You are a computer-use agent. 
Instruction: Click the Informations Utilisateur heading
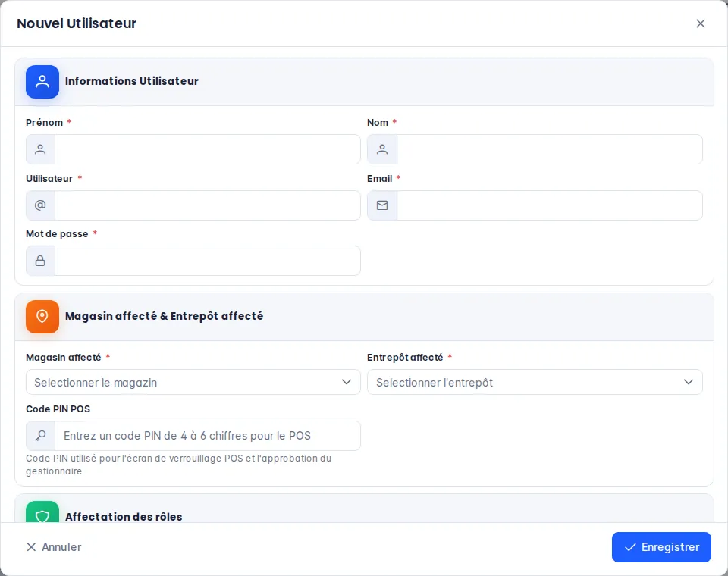pos(132,81)
